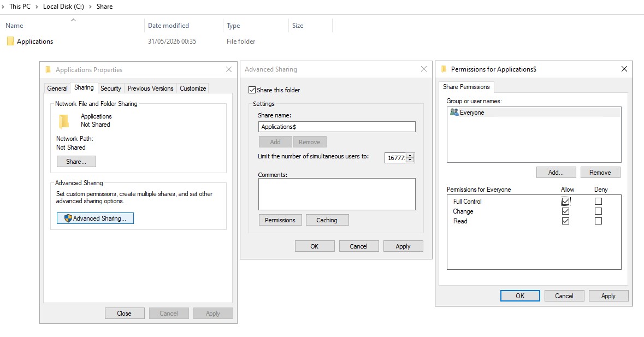The height and width of the screenshot is (337, 644).
Task: Click folder icon in Permissions for Applications$ title
Action: pos(444,69)
